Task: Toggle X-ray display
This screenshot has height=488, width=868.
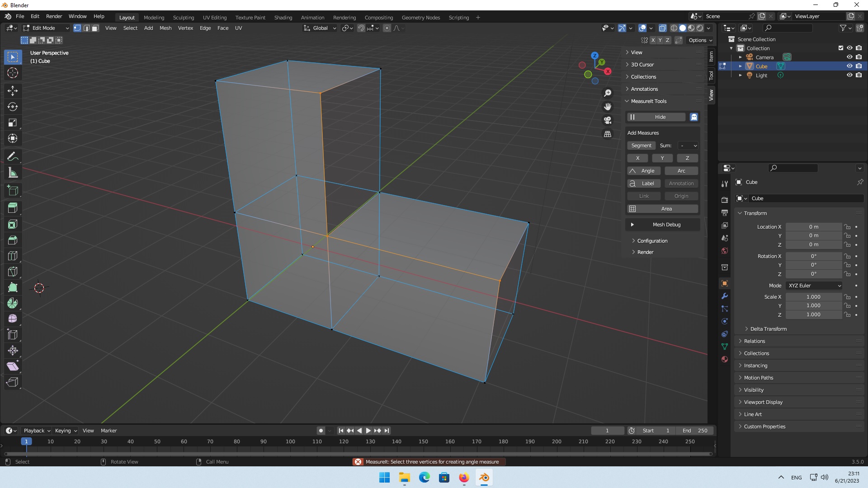Action: [x=662, y=28]
